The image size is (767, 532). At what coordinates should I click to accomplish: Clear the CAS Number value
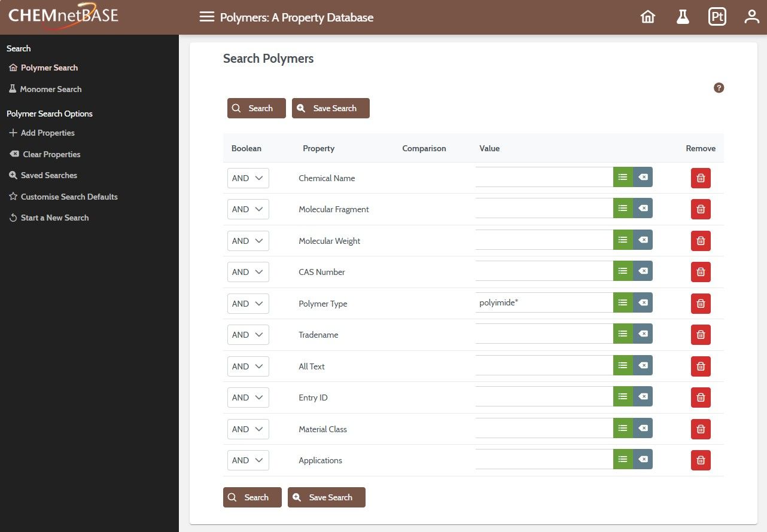point(643,271)
